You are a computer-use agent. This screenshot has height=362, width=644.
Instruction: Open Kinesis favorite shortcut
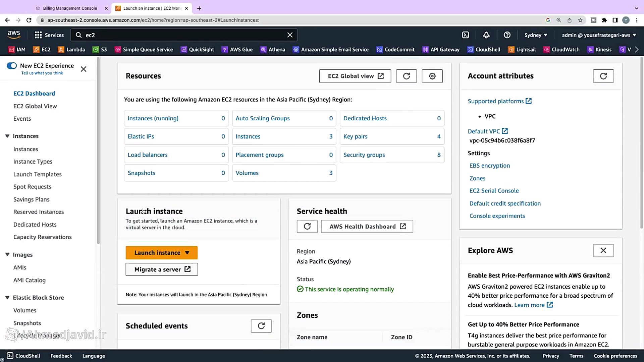coord(599,50)
